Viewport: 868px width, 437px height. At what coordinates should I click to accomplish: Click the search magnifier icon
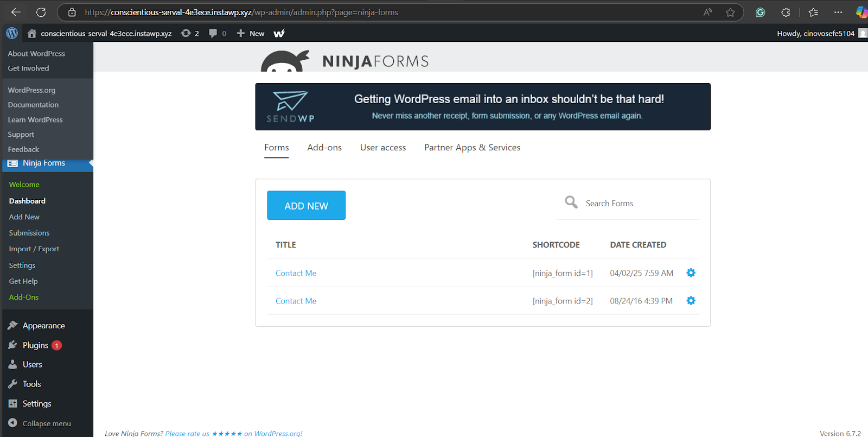click(x=571, y=202)
